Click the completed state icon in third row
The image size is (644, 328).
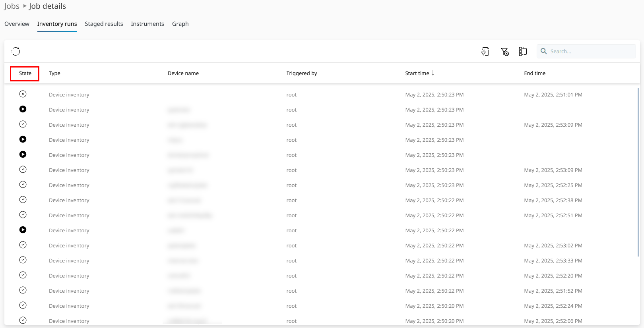tap(23, 124)
